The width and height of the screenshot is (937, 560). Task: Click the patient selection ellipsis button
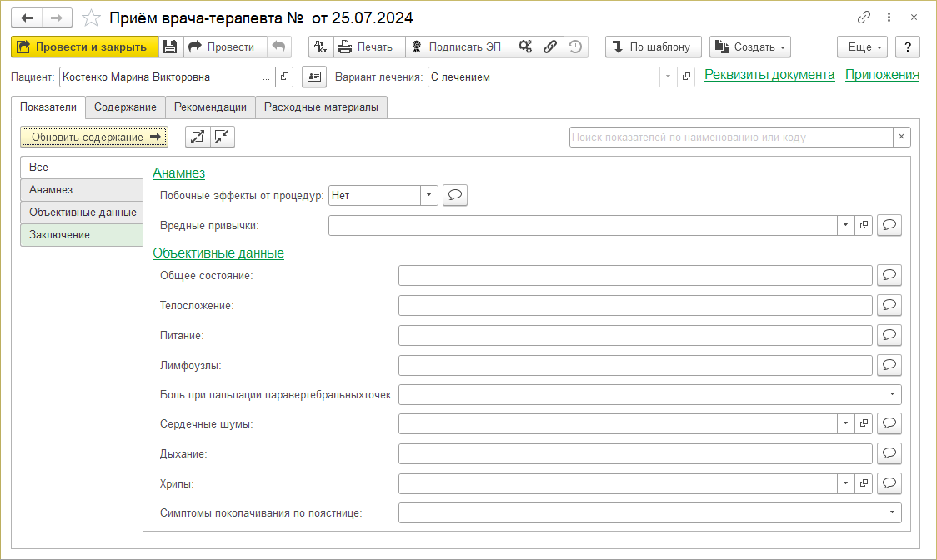click(267, 77)
